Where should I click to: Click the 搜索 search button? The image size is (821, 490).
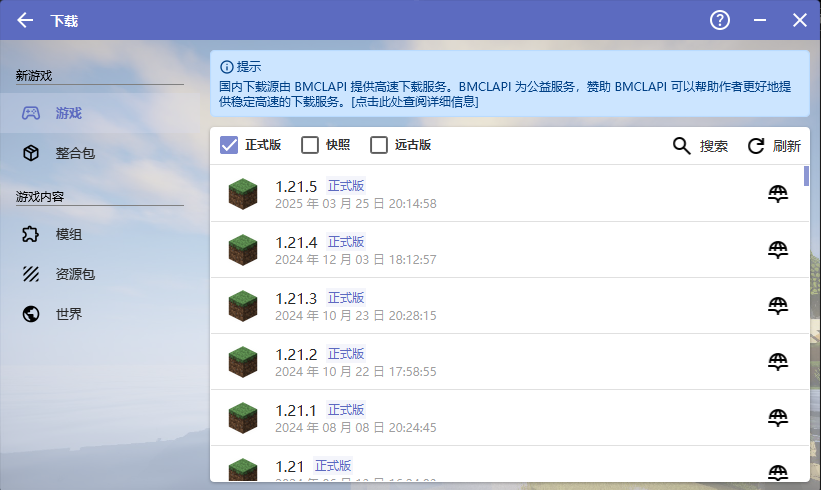(x=700, y=146)
